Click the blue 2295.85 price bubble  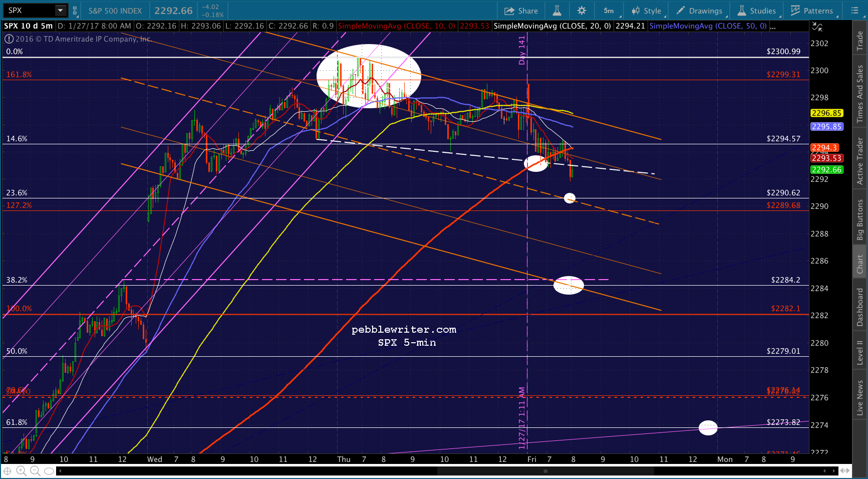click(x=826, y=127)
